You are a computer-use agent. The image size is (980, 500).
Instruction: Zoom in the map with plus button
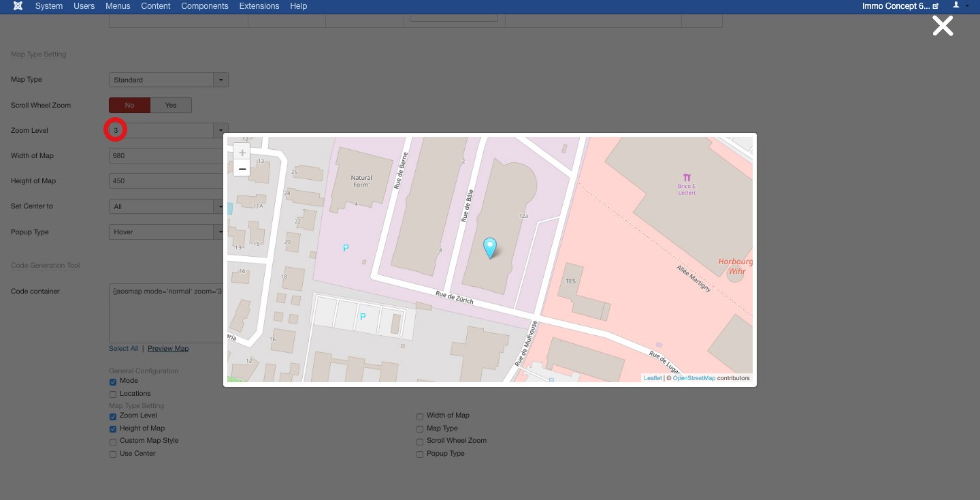[x=242, y=153]
